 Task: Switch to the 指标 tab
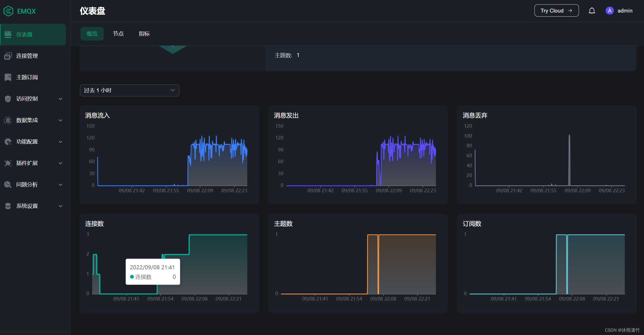tap(144, 34)
